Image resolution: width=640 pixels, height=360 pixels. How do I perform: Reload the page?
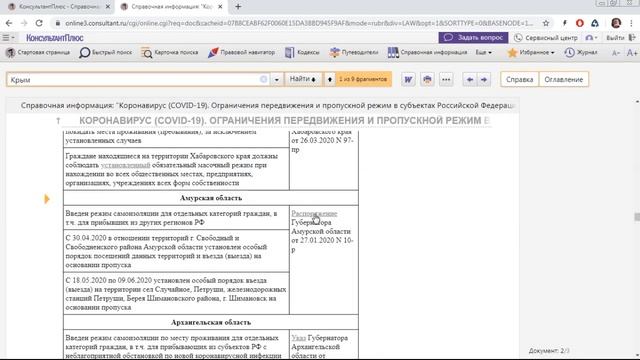pyautogui.click(x=39, y=23)
